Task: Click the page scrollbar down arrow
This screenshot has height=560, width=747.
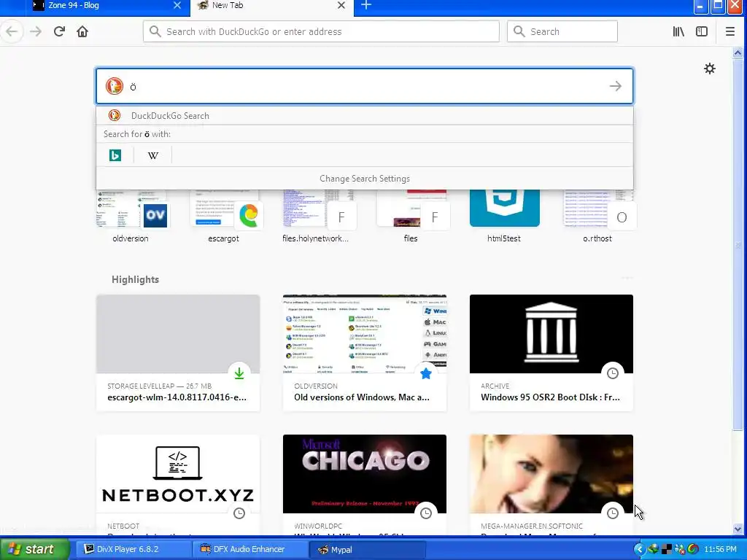Action: coord(738,529)
